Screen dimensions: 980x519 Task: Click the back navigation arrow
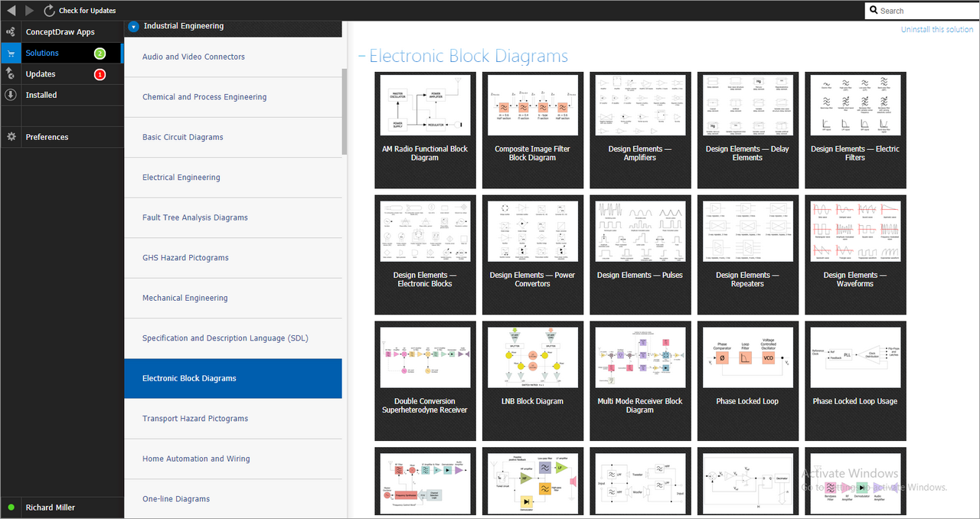[11, 11]
